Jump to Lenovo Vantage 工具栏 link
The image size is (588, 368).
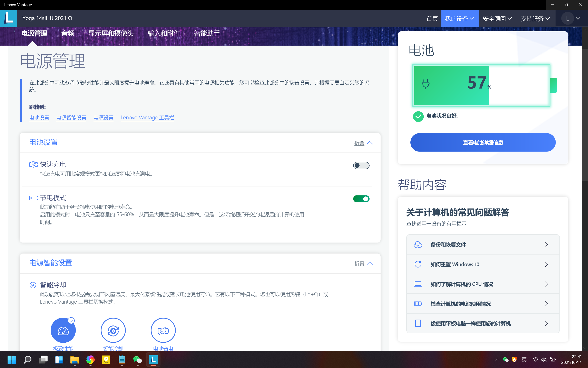(147, 118)
